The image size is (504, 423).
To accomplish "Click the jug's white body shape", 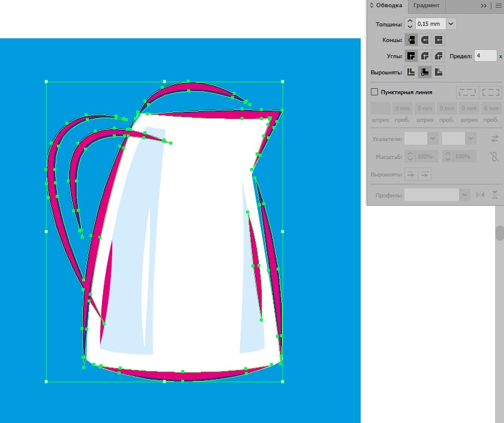I will (199, 241).
